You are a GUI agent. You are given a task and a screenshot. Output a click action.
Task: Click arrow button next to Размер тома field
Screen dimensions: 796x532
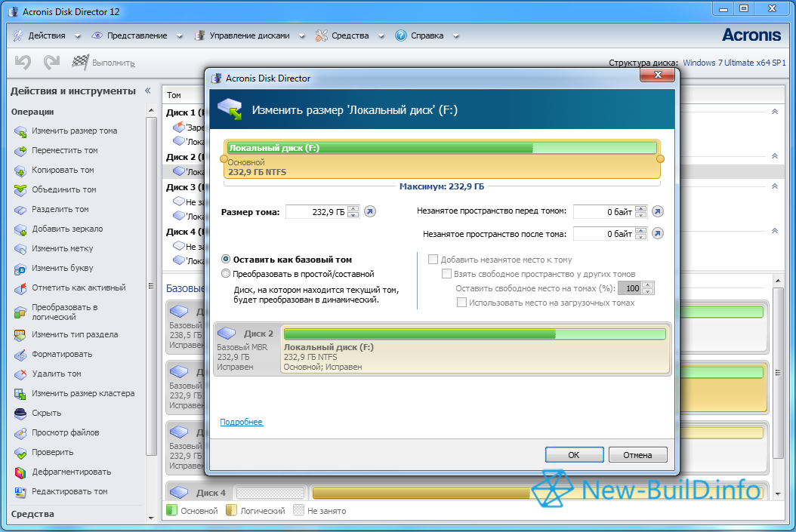[x=370, y=211]
